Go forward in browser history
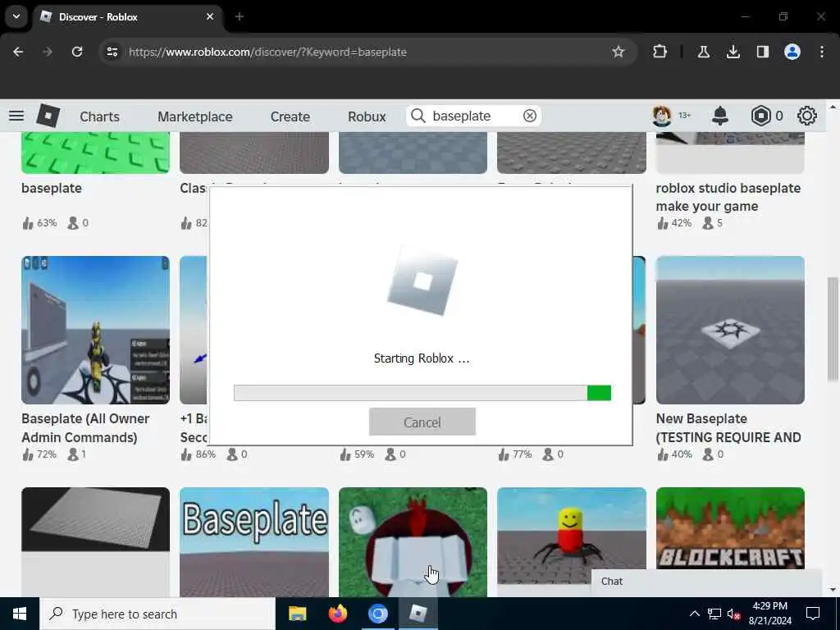Screen dimensions: 840x630 (x=47, y=52)
